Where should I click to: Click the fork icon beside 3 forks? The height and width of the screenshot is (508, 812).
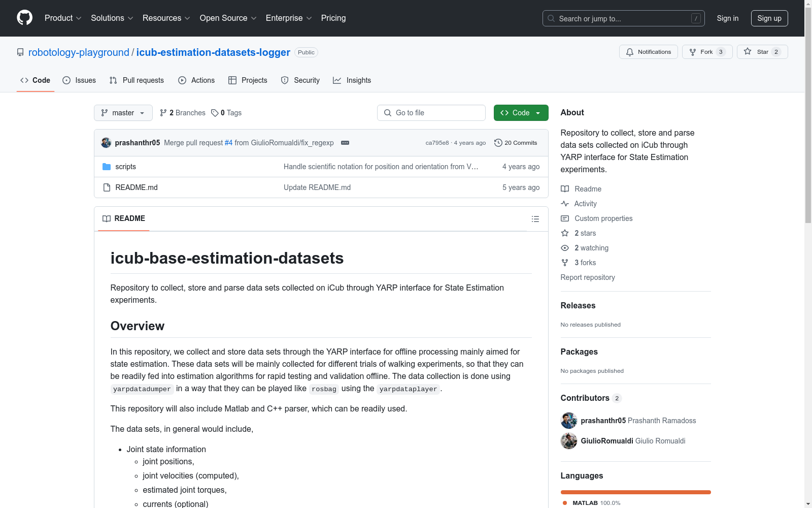click(565, 263)
